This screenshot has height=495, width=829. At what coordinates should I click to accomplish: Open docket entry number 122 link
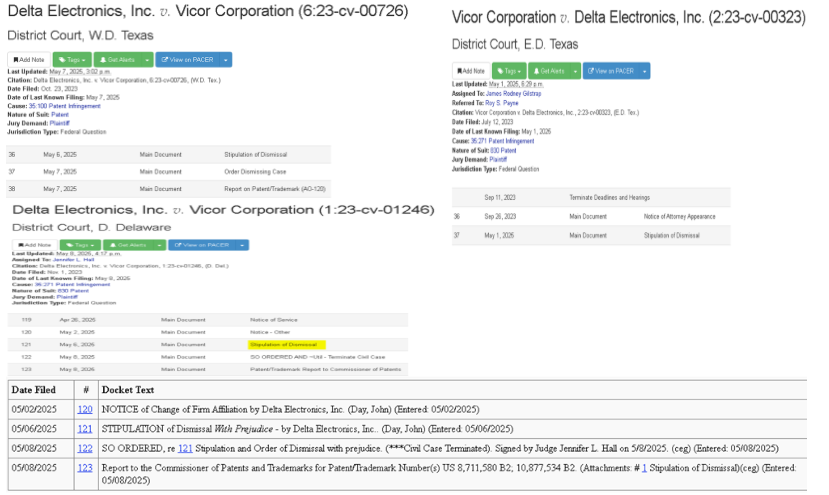pyautogui.click(x=85, y=448)
